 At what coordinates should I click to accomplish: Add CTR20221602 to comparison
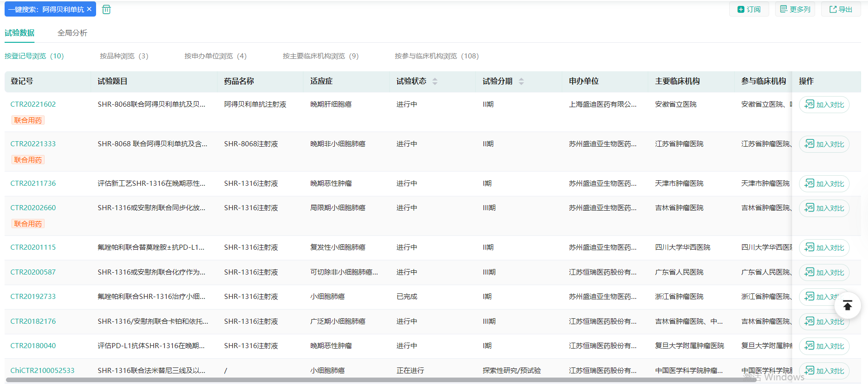[824, 105]
